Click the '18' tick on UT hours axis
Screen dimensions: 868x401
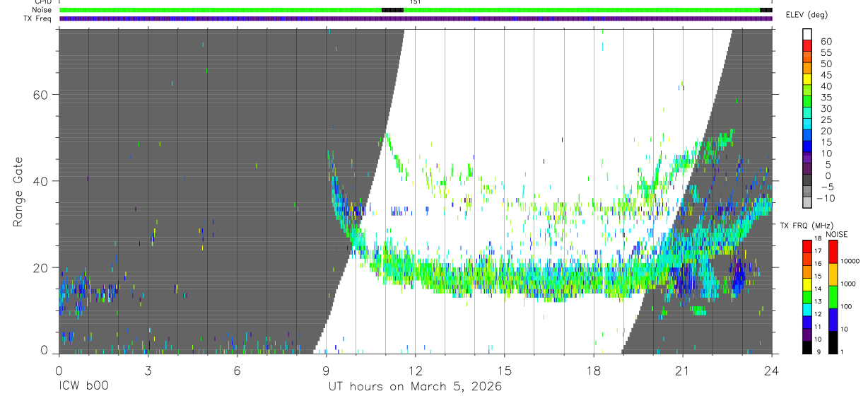[594, 371]
